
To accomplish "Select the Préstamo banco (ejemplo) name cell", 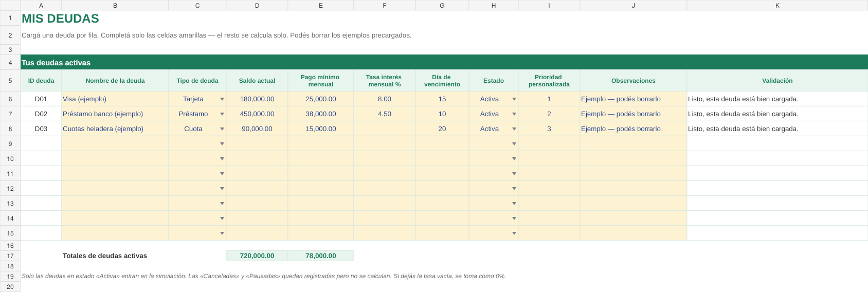I will tap(115, 114).
